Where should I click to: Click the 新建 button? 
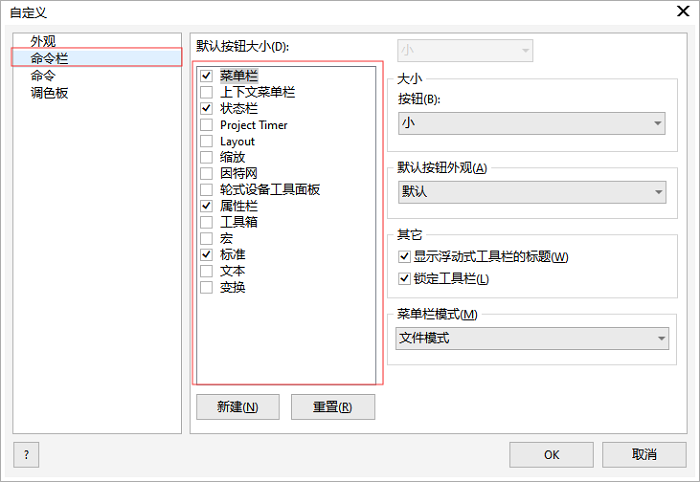(233, 407)
